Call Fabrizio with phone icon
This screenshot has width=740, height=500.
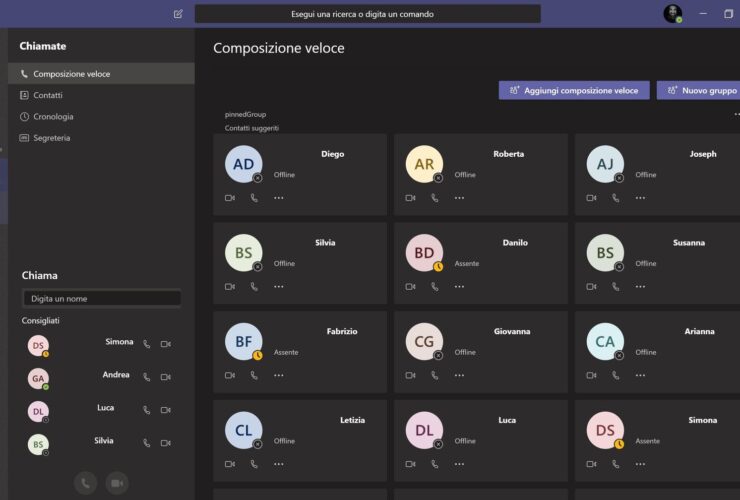tap(254, 375)
